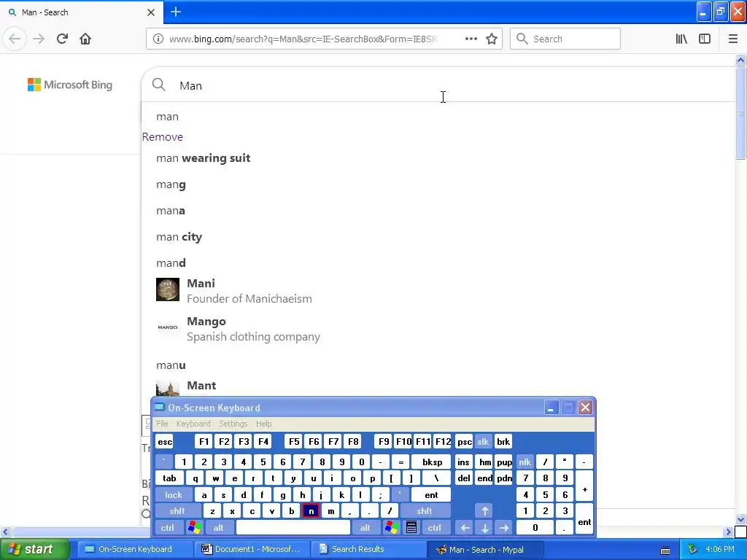Viewport: 747px width, 560px height.
Task: Toggle the right shft key
Action: point(425,511)
